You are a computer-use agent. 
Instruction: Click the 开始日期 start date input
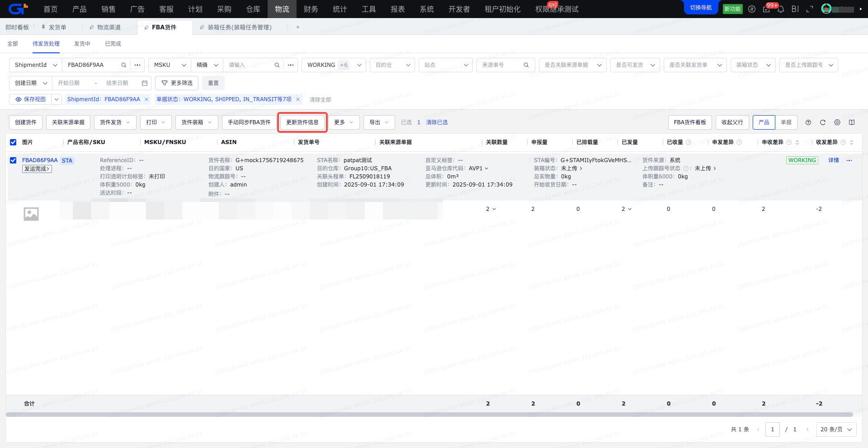tap(69, 83)
